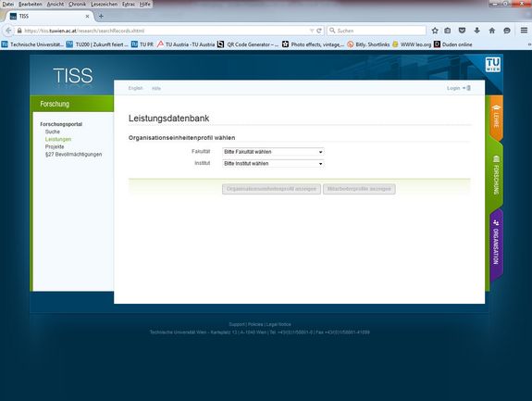532x401 pixels.
Task: Open a new tab with plus icon
Action: [101, 16]
